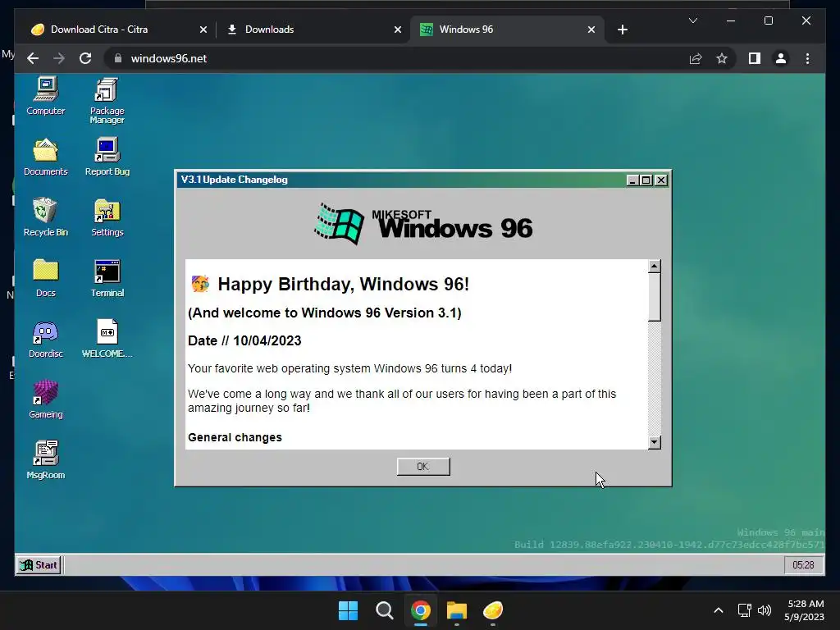Click OK in the changelog dialog
This screenshot has width=840, height=630.
pos(423,466)
